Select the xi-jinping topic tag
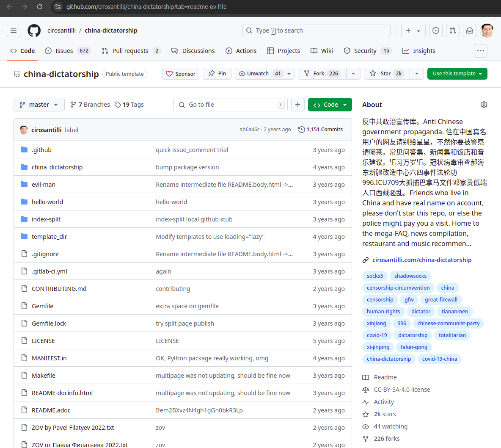The width and height of the screenshot is (501, 448). click(378, 347)
